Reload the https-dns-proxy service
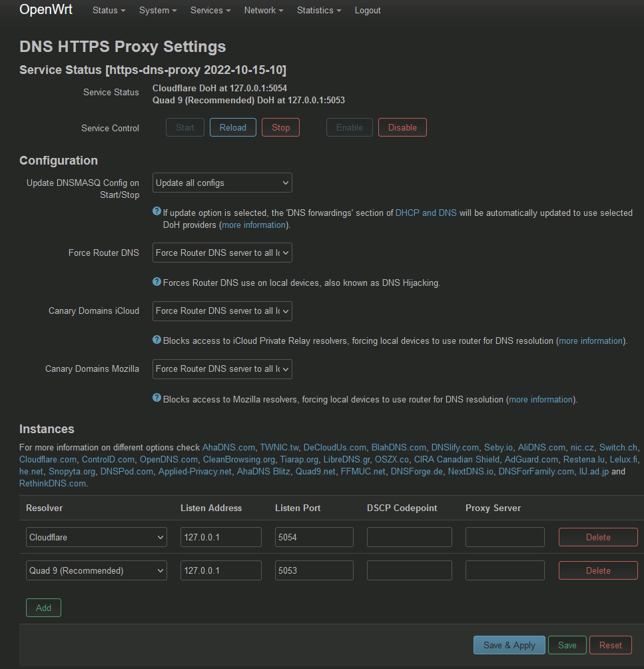This screenshot has height=669, width=644. 232,127
